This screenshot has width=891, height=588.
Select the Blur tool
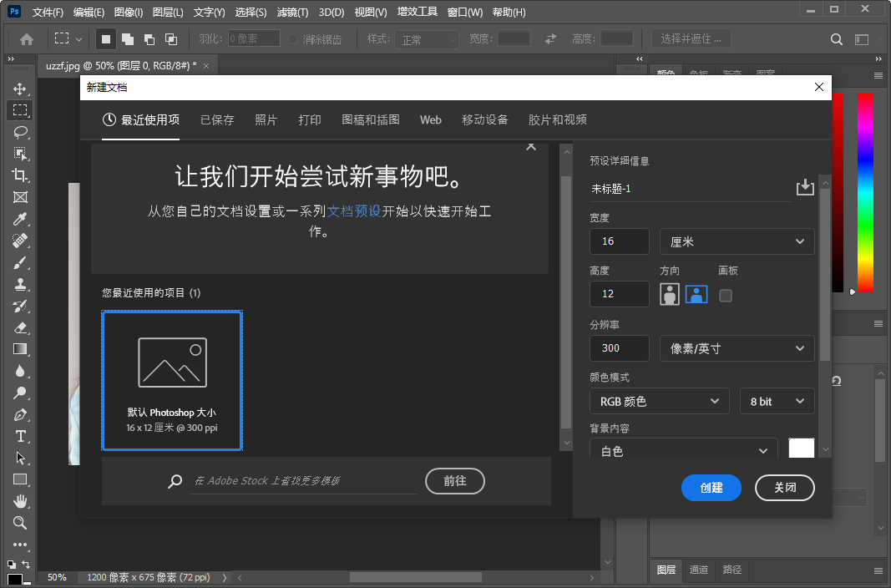(x=20, y=370)
